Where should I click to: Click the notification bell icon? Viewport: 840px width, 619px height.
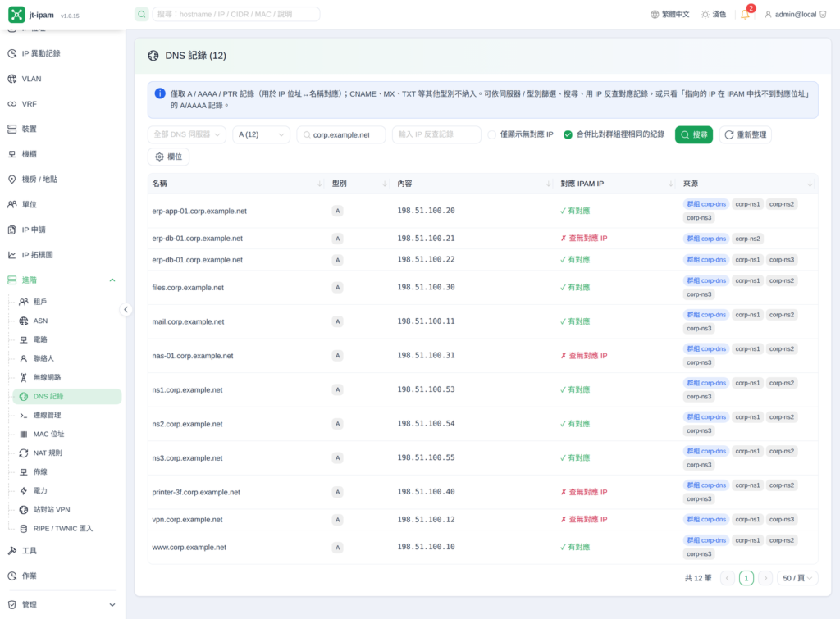[745, 15]
